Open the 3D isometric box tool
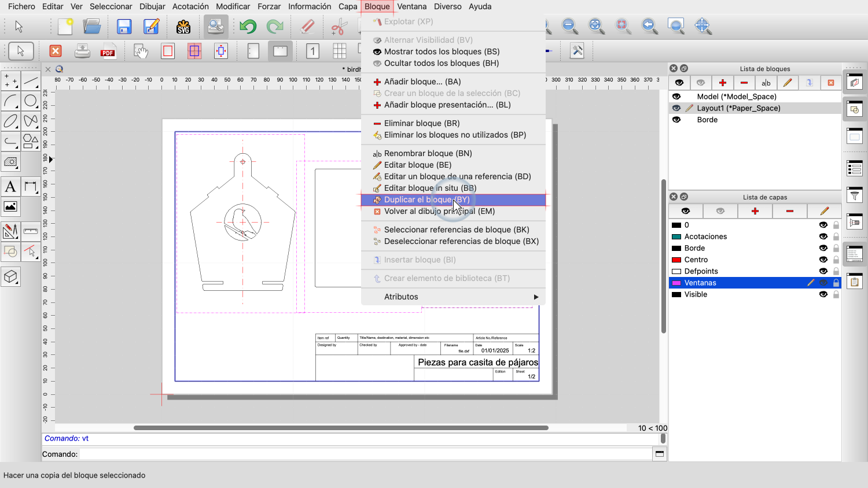 tap(10, 277)
